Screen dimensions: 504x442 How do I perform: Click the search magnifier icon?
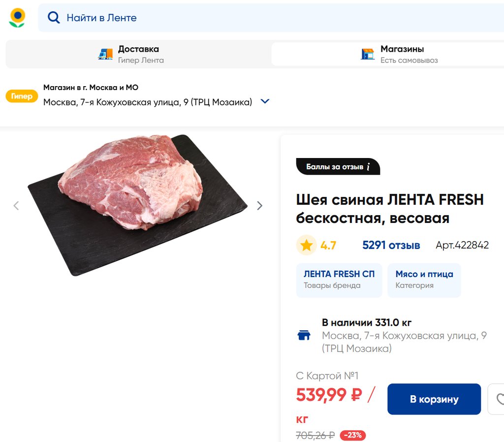pyautogui.click(x=54, y=18)
